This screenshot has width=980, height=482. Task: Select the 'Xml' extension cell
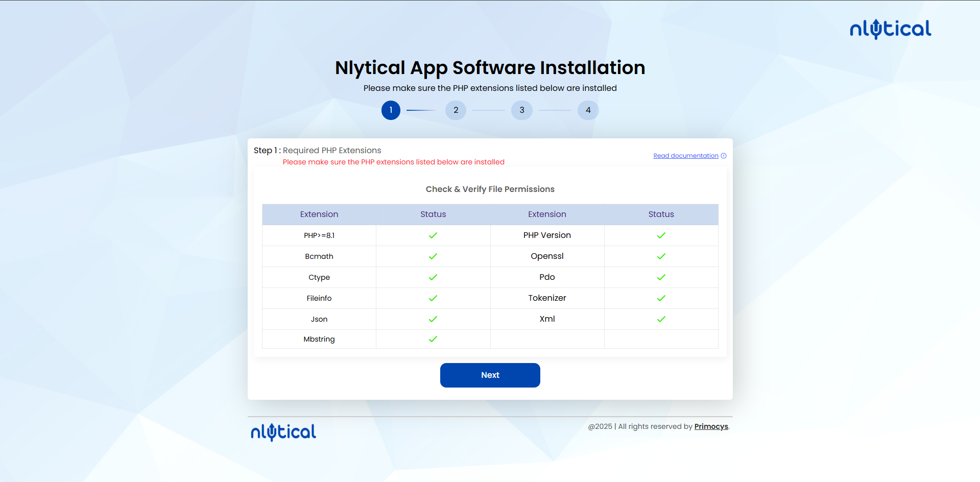pyautogui.click(x=547, y=319)
